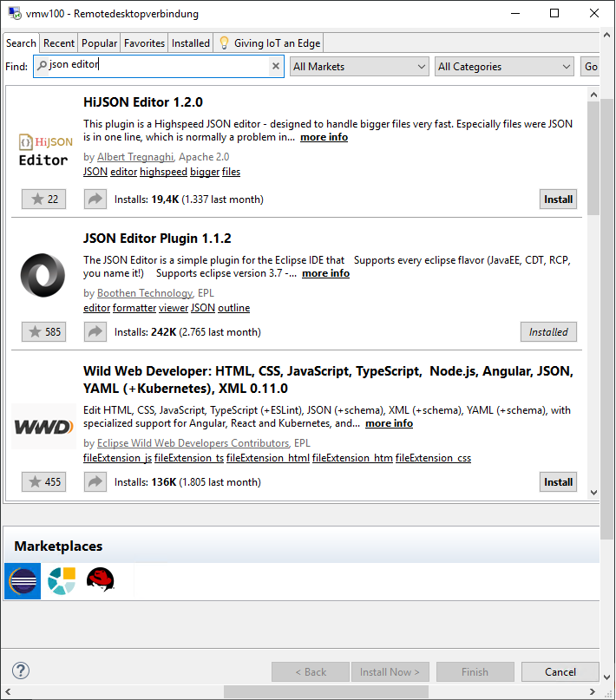Share the JSON Editor Plugin entry
This screenshot has height=700, width=616.
pos(95,332)
